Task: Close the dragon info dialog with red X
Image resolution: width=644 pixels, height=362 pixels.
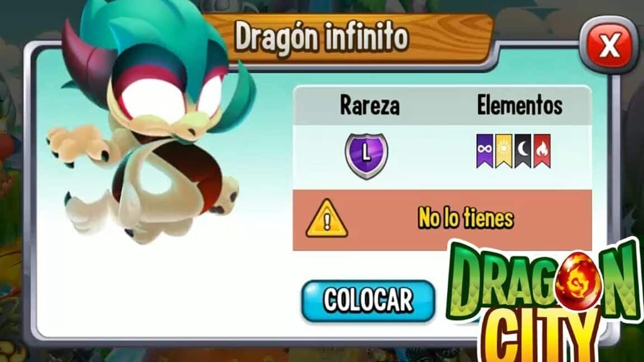Action: tap(609, 44)
